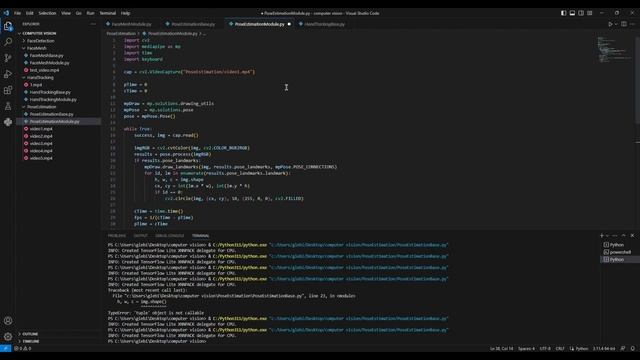Toggle the primary side bar visibility
The height and width of the screenshot is (360, 640).
click(564, 13)
